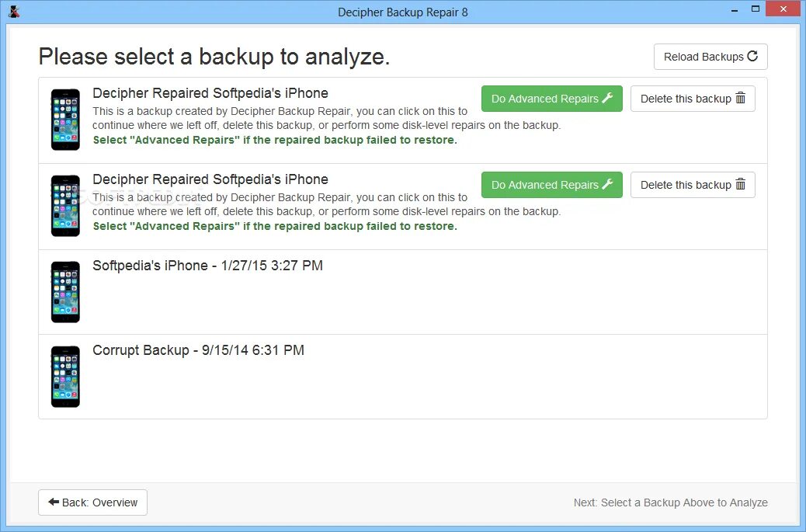The image size is (806, 532).
Task: Start Do Advanced Repairs on first backup
Action: point(551,99)
